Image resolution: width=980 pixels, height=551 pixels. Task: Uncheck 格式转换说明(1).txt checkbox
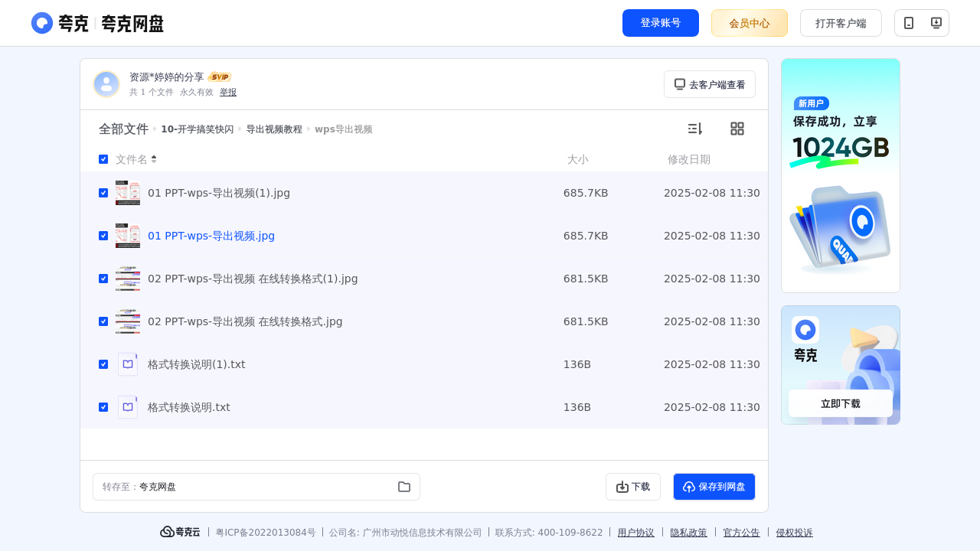[103, 364]
